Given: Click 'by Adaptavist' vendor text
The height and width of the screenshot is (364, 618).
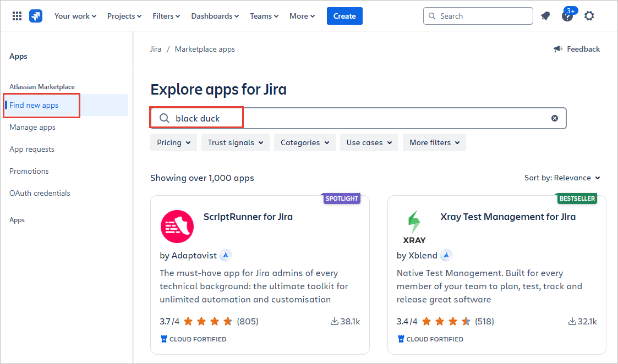Looking at the screenshot, I should [188, 256].
